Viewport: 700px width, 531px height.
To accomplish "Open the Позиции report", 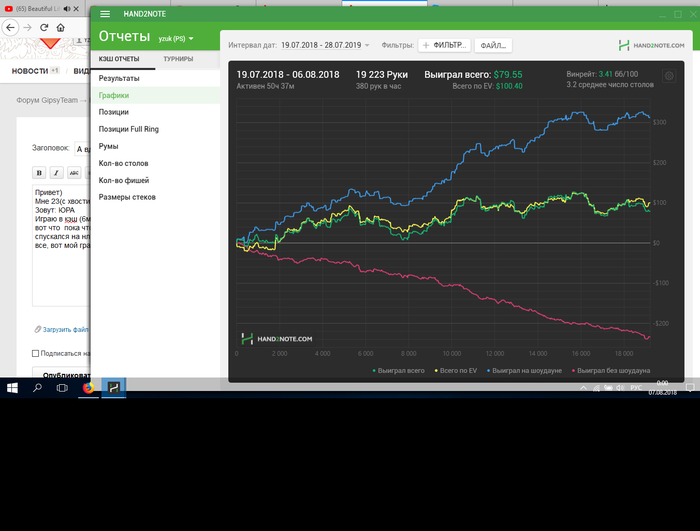I will click(x=155, y=112).
